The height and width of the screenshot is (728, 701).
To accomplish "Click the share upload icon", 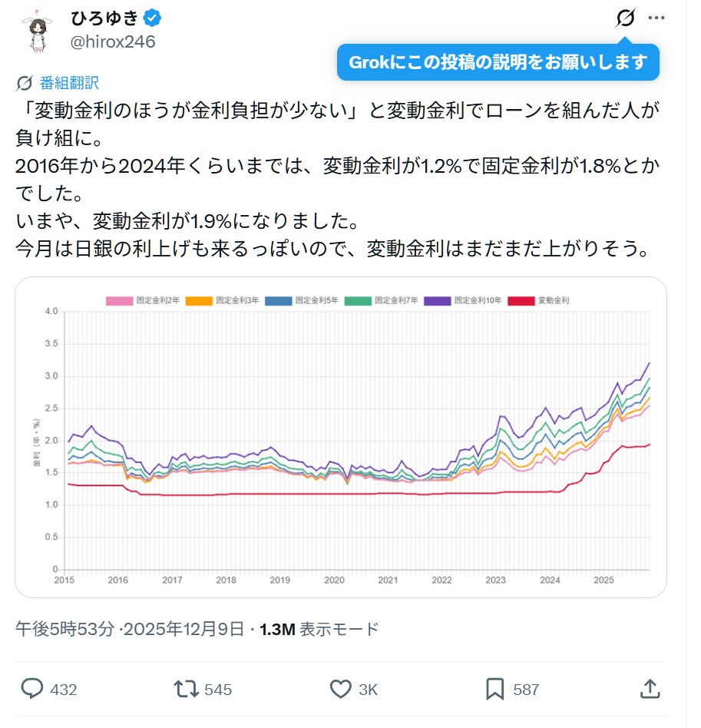I will [x=650, y=689].
